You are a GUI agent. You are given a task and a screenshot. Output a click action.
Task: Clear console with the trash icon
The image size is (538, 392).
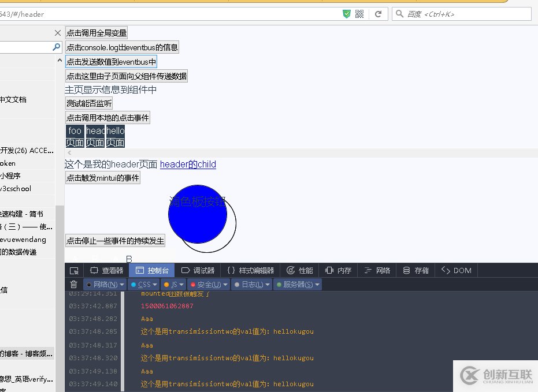(x=73, y=285)
